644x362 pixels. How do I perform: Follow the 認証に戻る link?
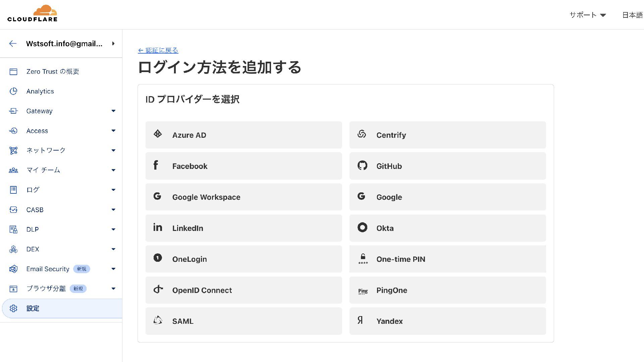[158, 50]
